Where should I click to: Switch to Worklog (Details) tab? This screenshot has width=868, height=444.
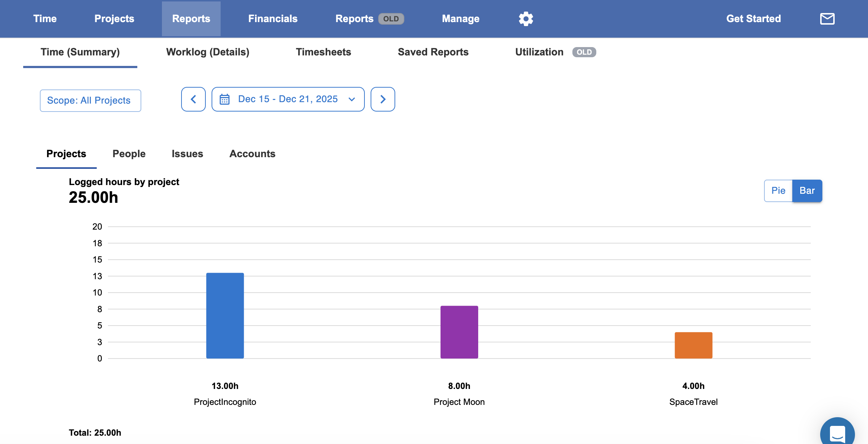point(208,52)
